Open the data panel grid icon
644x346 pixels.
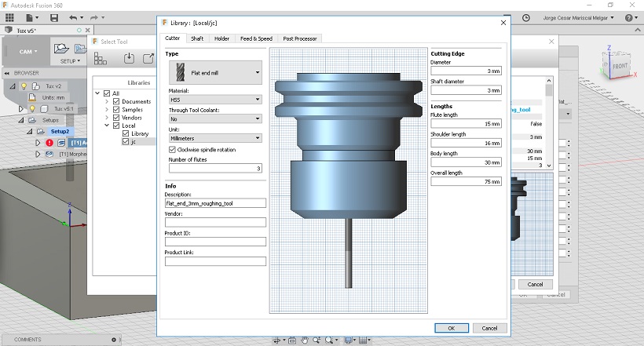tap(9, 17)
